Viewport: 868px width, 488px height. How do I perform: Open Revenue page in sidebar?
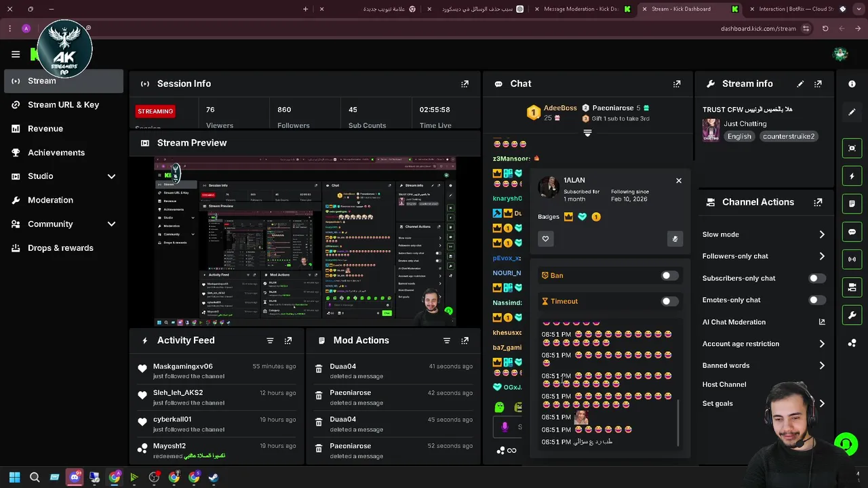coord(64,129)
